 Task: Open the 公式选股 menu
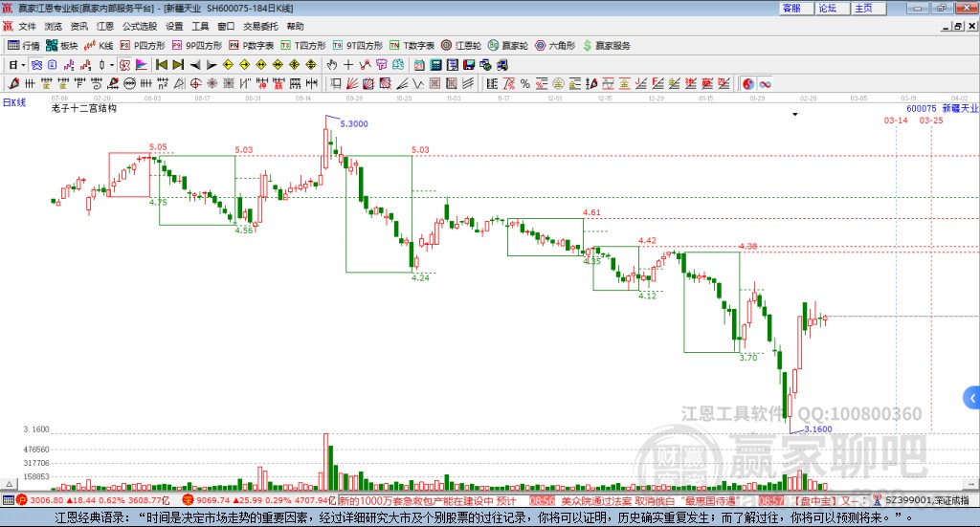140,26
